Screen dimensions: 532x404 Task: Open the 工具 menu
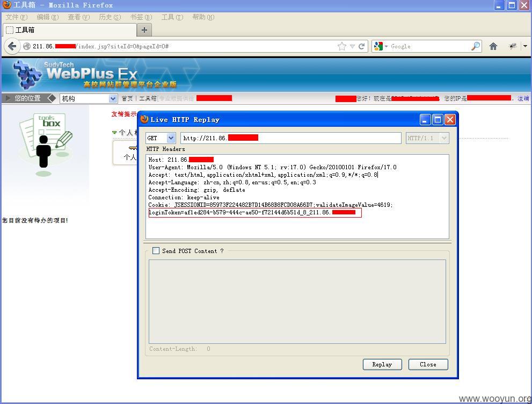click(x=172, y=17)
